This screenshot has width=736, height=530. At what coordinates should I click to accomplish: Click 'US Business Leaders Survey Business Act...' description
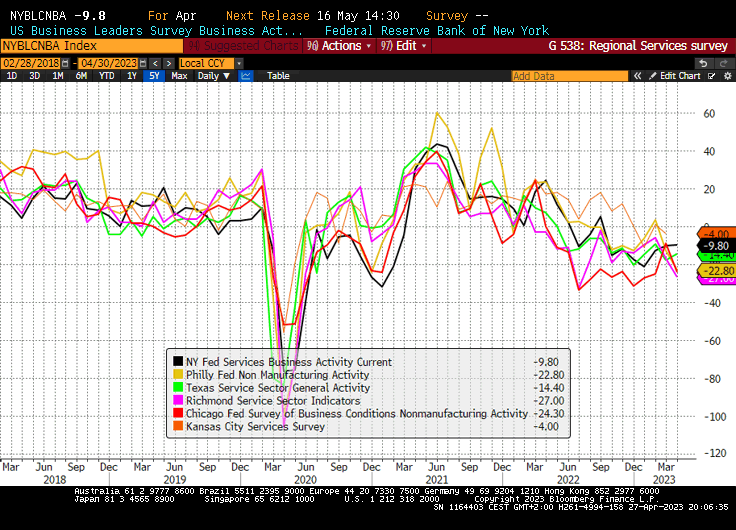point(156,31)
